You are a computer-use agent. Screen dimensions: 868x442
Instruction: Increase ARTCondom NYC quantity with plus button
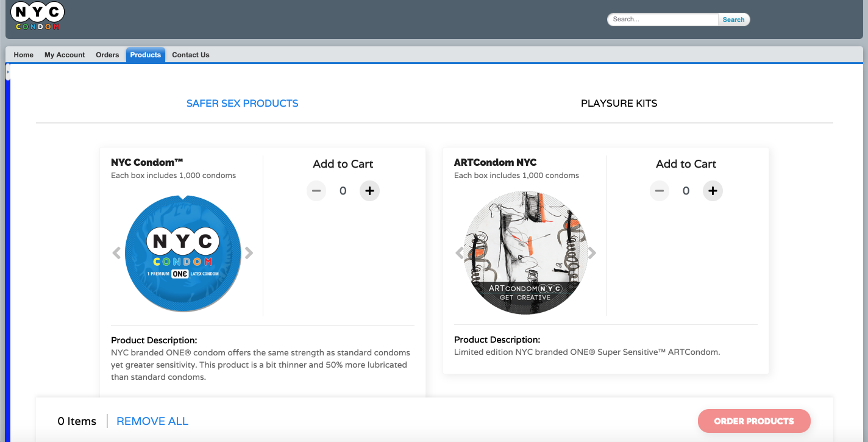[x=713, y=191]
